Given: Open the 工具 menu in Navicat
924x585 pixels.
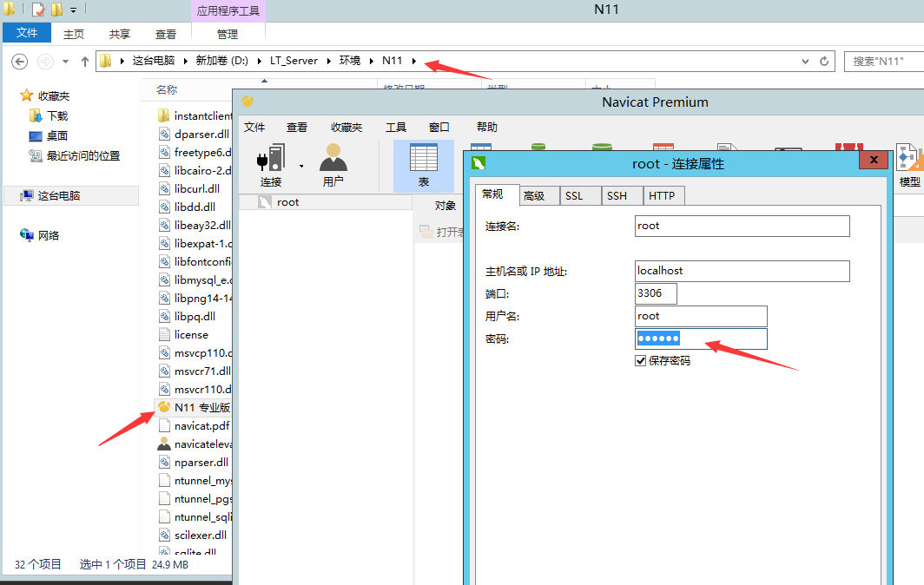Looking at the screenshot, I should pyautogui.click(x=395, y=127).
